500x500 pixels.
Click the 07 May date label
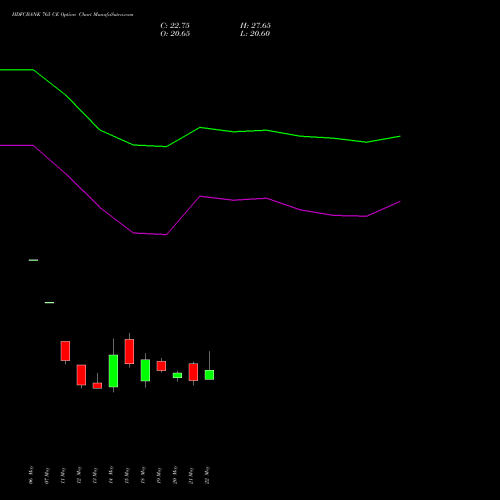(47, 475)
